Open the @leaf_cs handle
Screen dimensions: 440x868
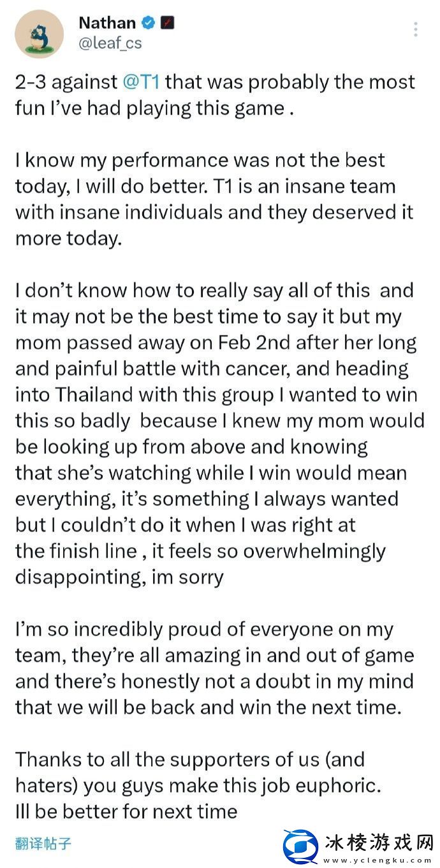coord(110,43)
